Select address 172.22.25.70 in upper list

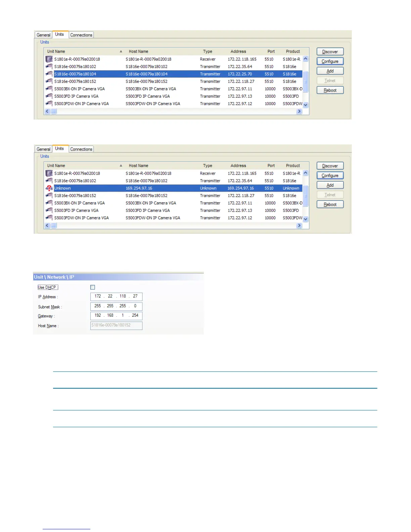click(x=240, y=74)
